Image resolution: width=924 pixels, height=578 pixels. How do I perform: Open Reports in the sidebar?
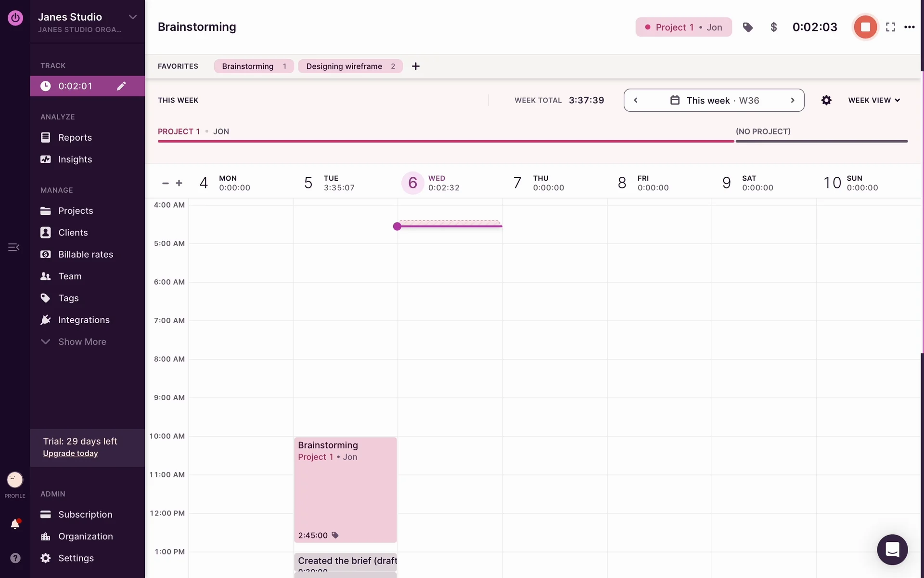pos(75,138)
